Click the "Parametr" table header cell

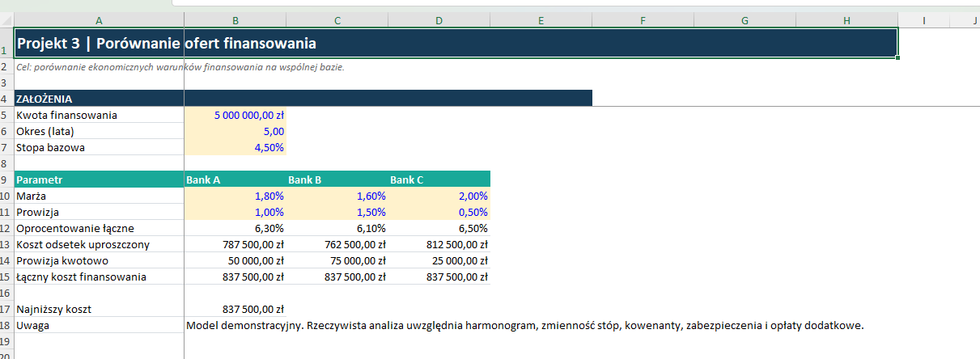coord(99,179)
